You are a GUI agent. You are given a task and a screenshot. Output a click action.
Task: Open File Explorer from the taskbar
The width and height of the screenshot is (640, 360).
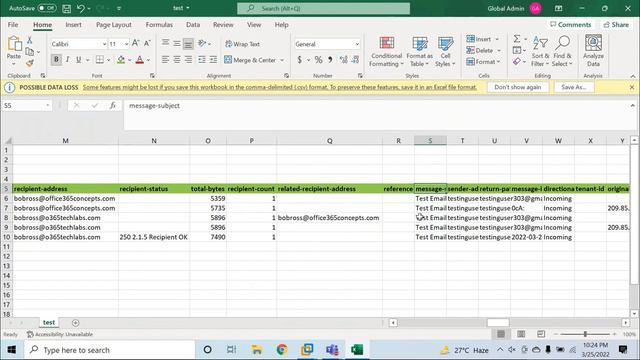257,350
